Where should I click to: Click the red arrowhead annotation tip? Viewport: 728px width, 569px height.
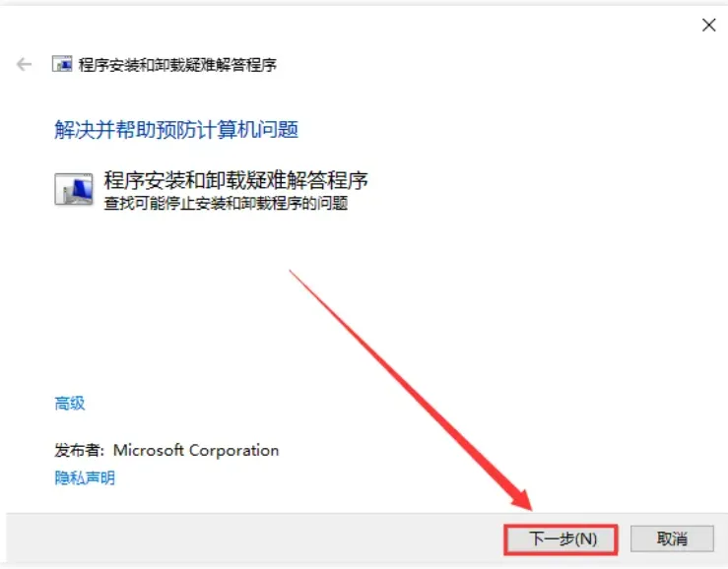523,501
